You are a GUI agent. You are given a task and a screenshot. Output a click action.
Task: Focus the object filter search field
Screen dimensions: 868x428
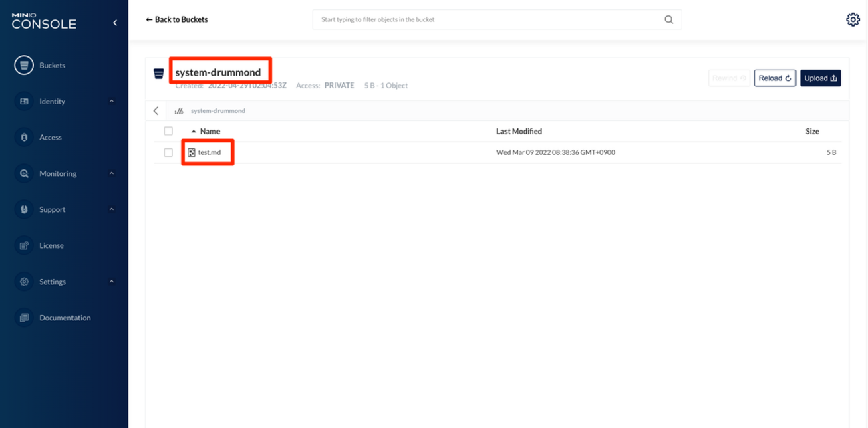point(497,20)
